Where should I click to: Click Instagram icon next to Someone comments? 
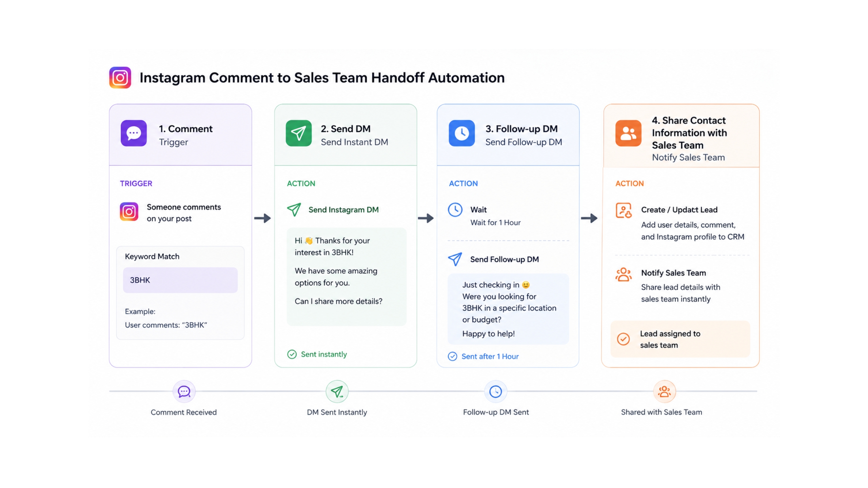tap(129, 212)
